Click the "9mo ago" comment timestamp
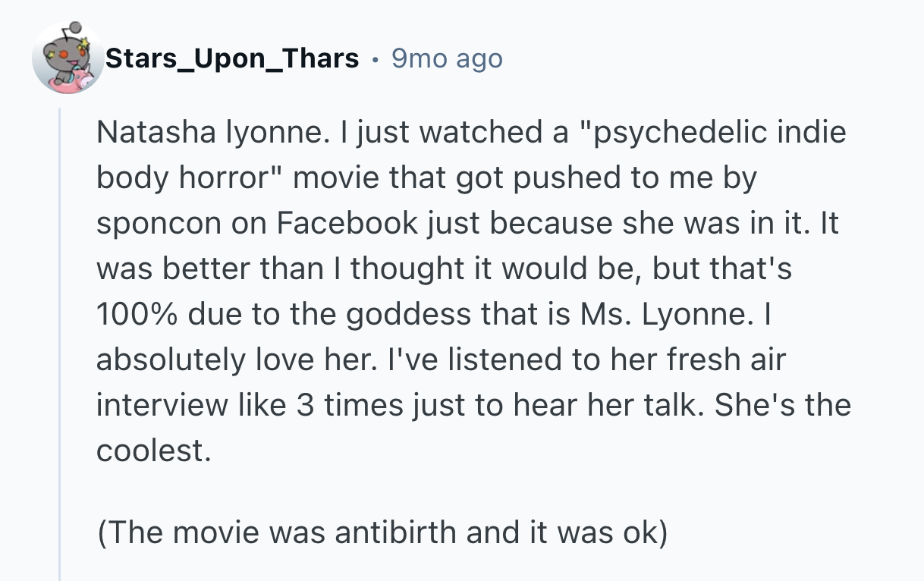 [447, 58]
